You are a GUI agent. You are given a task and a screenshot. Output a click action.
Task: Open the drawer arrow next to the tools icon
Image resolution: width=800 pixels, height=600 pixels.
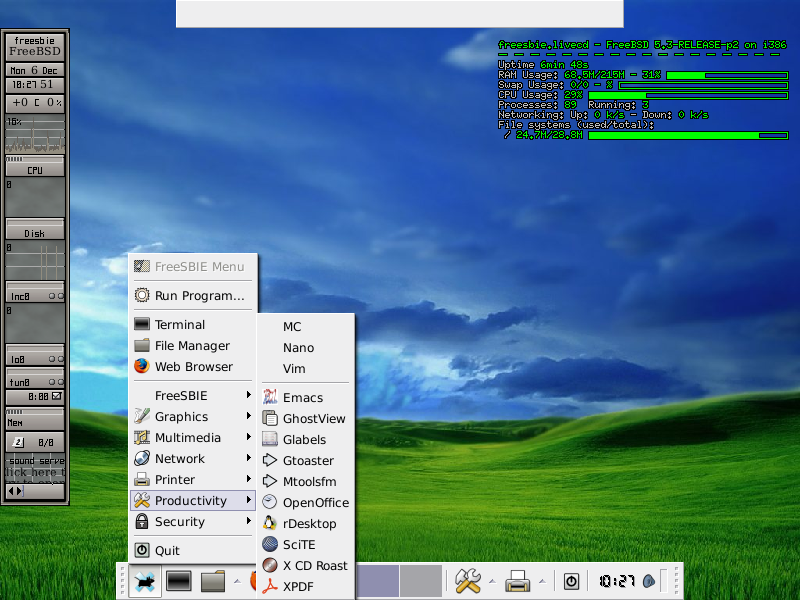coord(492,581)
